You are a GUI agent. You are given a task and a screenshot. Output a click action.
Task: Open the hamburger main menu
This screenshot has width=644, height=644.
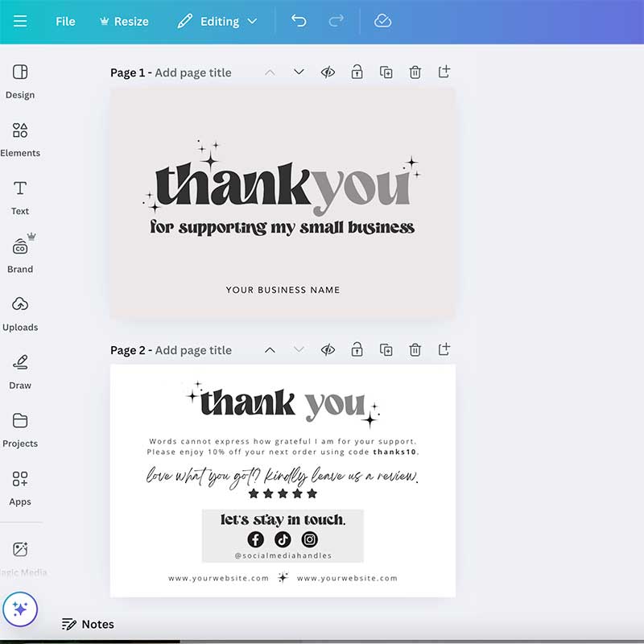click(19, 21)
